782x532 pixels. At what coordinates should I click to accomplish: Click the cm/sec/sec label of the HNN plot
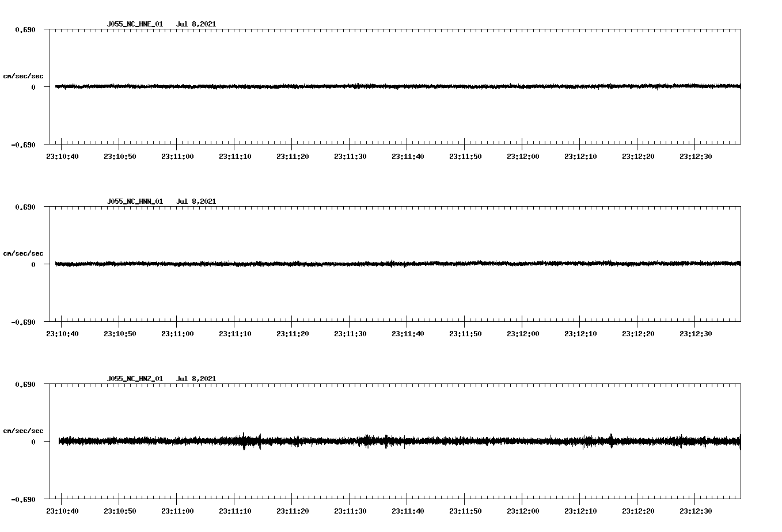24,253
